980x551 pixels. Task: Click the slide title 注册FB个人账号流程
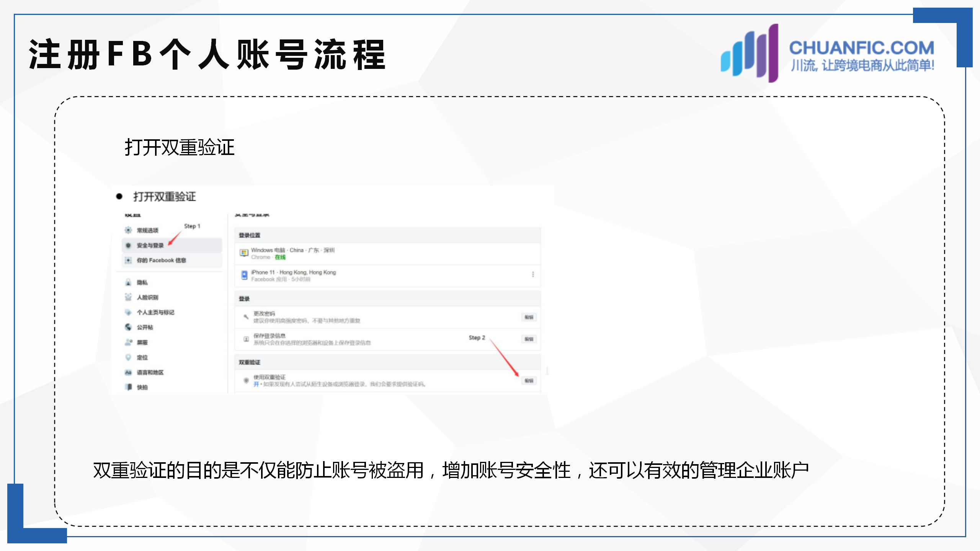(207, 54)
